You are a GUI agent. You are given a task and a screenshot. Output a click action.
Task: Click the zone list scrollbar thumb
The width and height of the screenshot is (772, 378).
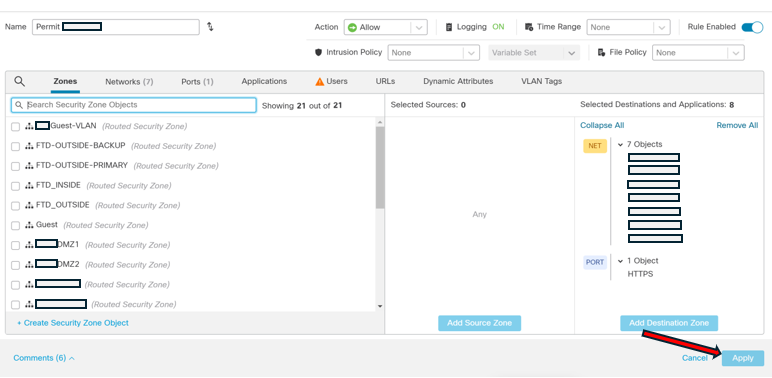point(380,167)
